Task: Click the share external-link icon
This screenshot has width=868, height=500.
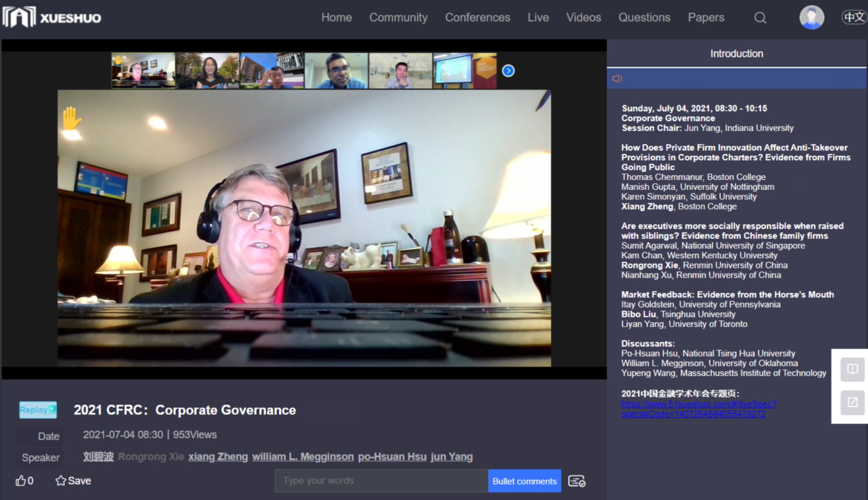Action: coord(852,402)
